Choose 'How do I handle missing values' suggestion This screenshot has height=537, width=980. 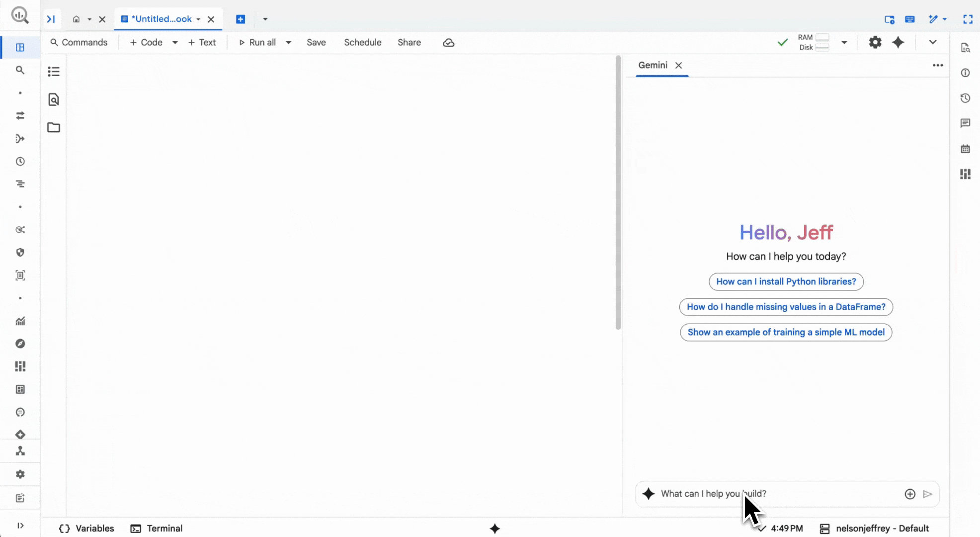(x=786, y=307)
